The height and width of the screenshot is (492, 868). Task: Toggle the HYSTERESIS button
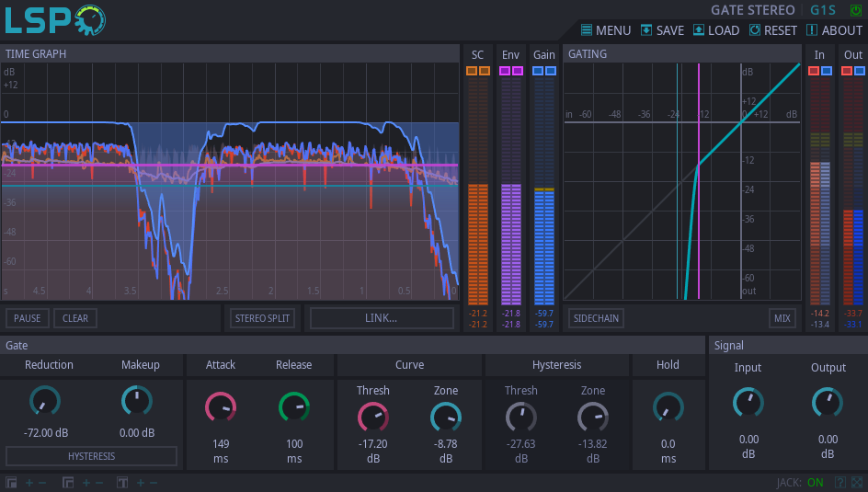[x=91, y=456]
